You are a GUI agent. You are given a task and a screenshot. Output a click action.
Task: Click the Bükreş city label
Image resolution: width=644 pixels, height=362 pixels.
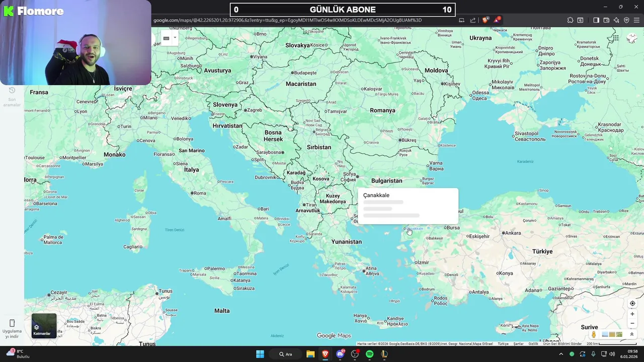point(409,140)
